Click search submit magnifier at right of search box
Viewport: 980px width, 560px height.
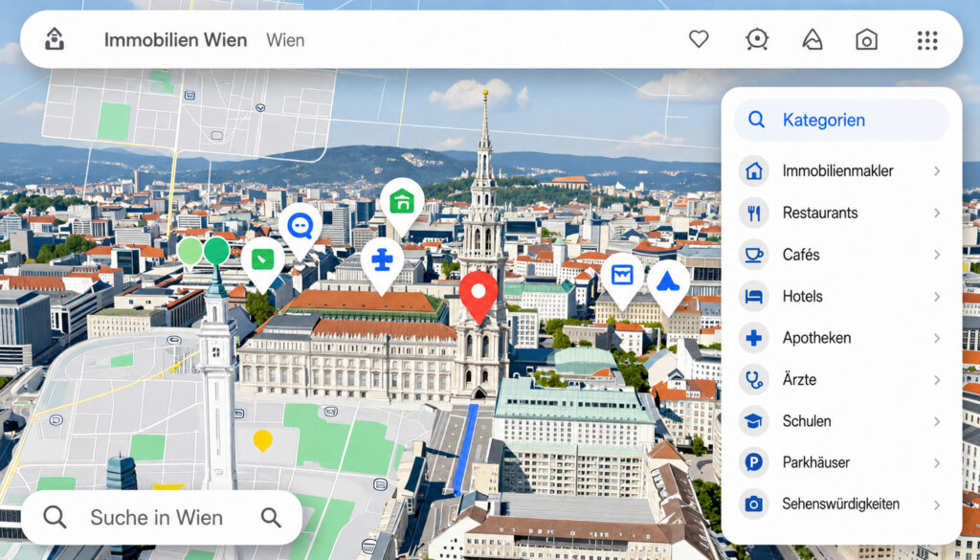point(271,517)
